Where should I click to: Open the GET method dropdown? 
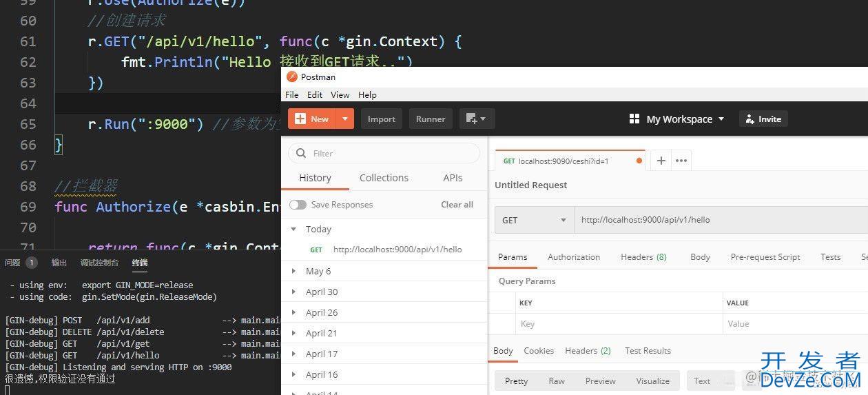(x=534, y=220)
